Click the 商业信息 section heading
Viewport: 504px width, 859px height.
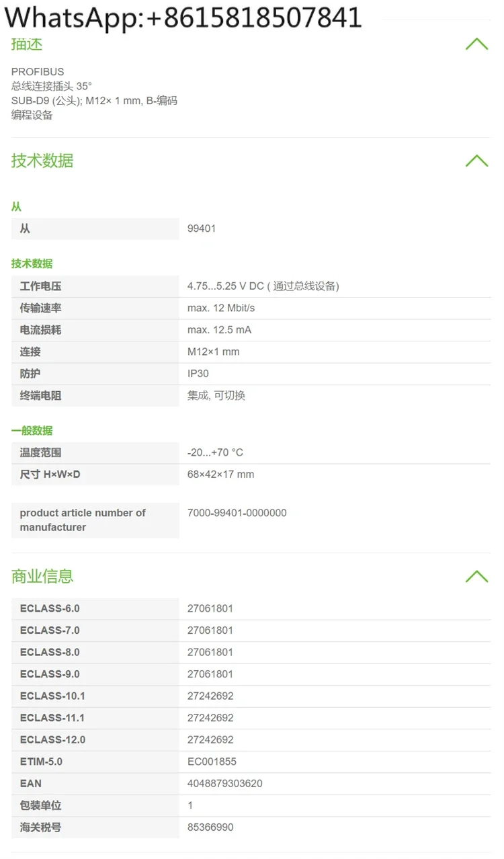coord(42,576)
